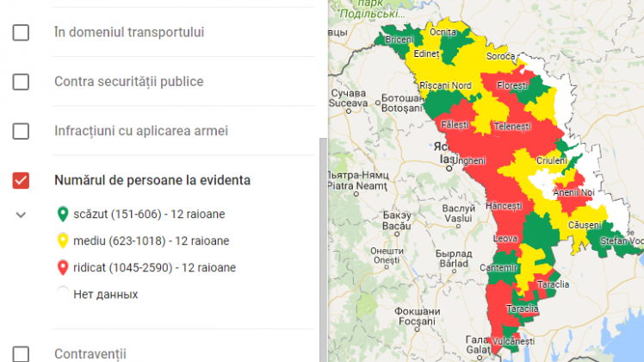Select the În domeniul transportului label
644x362 pixels.
click(x=129, y=32)
